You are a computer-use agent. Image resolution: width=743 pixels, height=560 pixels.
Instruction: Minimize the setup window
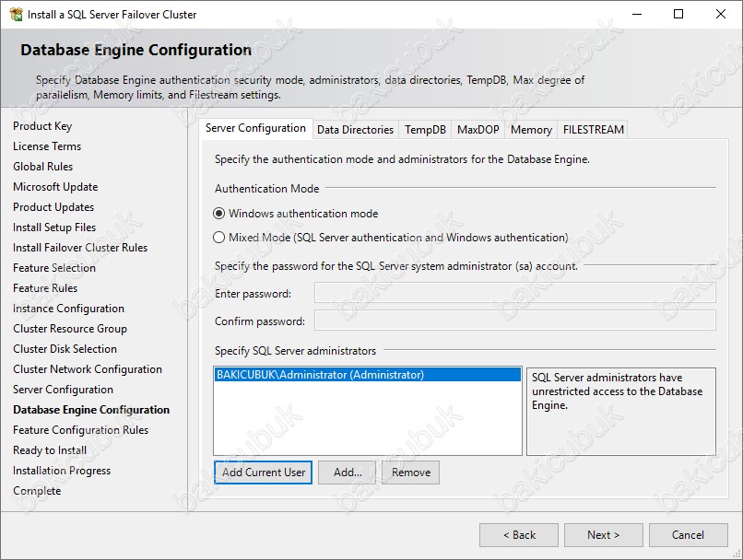click(637, 14)
